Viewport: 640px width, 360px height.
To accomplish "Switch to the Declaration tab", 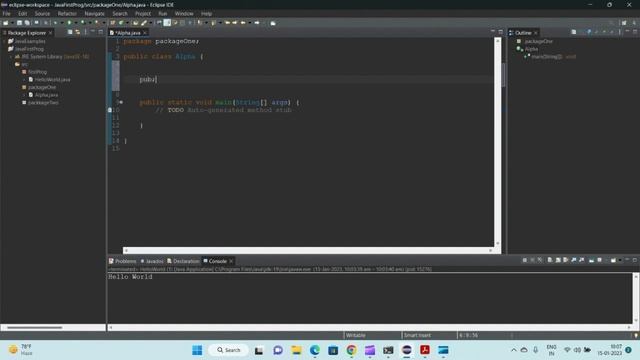I will pos(183,261).
